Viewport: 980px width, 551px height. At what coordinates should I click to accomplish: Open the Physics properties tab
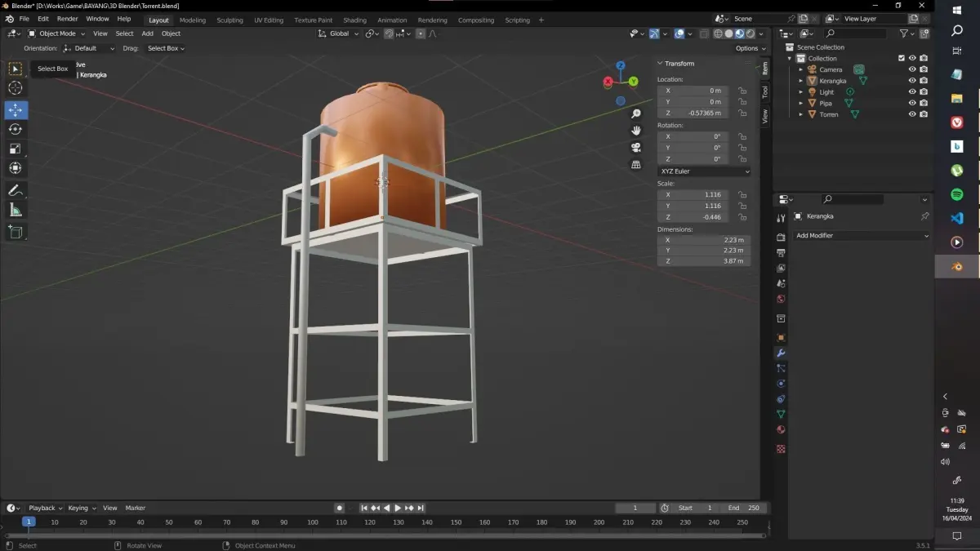click(781, 384)
